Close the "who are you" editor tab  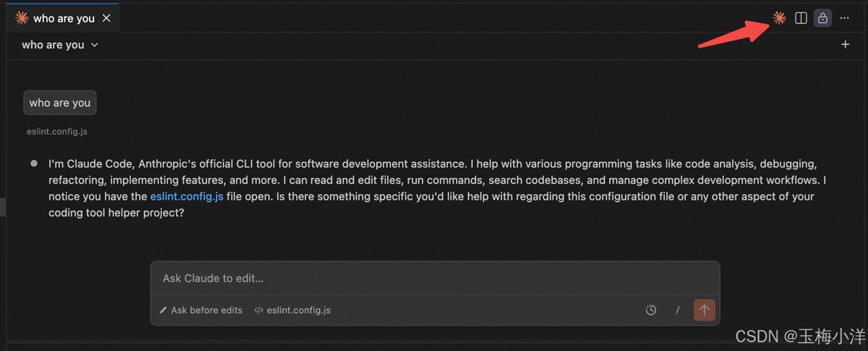pos(106,18)
